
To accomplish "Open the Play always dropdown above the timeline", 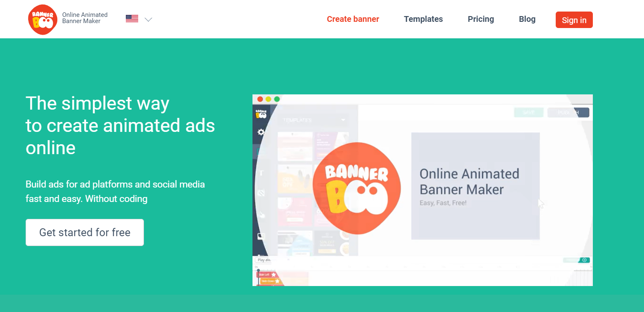I will tap(272, 260).
